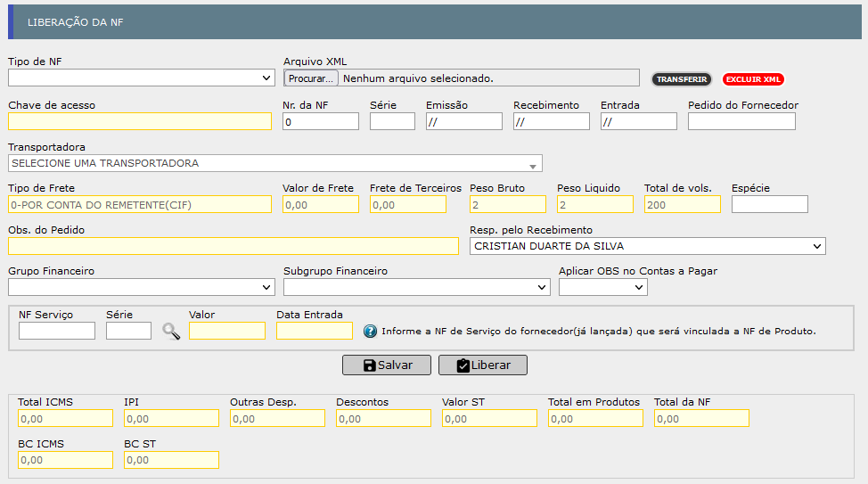
Task: Open the Resp. pelo Recebimento dropdown
Action: [648, 246]
